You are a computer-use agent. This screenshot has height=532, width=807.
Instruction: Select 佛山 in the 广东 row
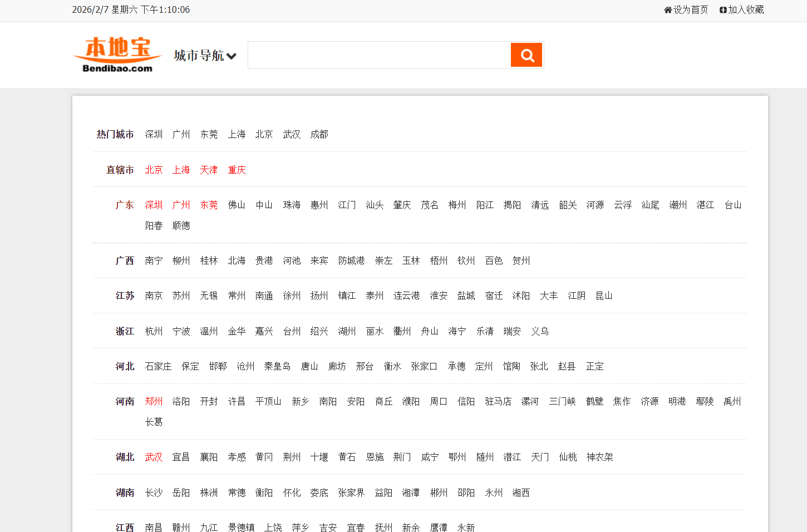point(237,205)
